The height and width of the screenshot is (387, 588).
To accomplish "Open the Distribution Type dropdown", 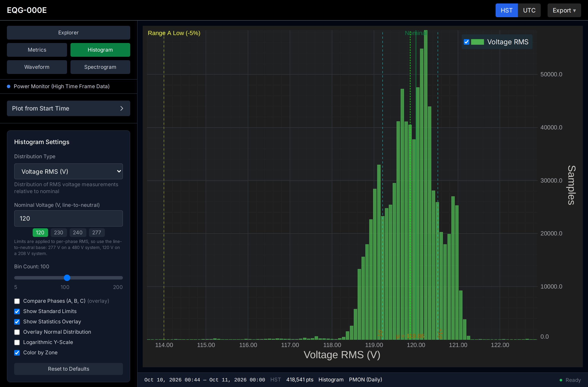I will (x=68, y=172).
